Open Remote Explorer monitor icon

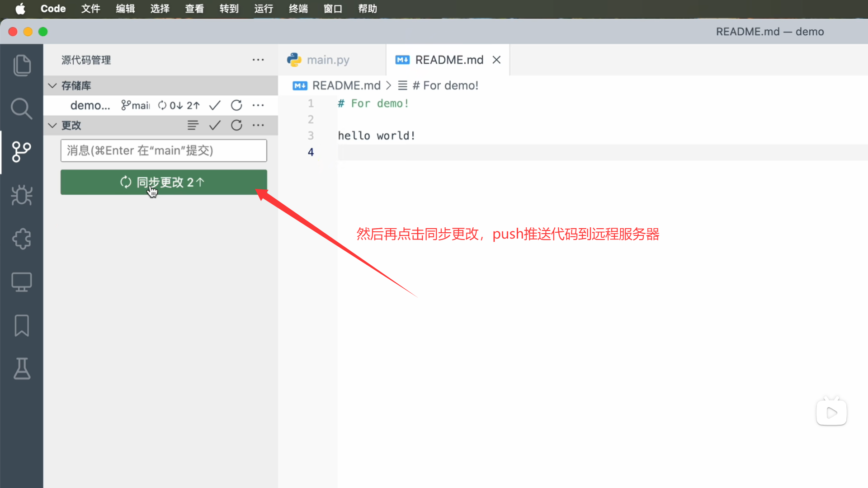(x=22, y=282)
